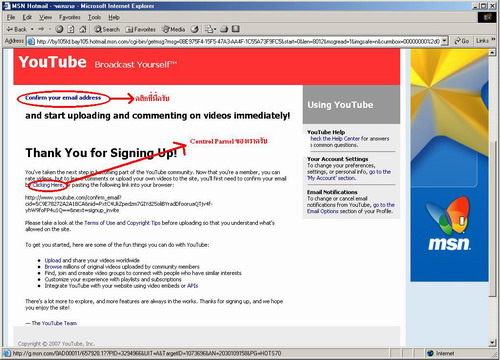Click the Upload link in bullet list
This screenshot has height=360, width=500.
tap(53, 260)
